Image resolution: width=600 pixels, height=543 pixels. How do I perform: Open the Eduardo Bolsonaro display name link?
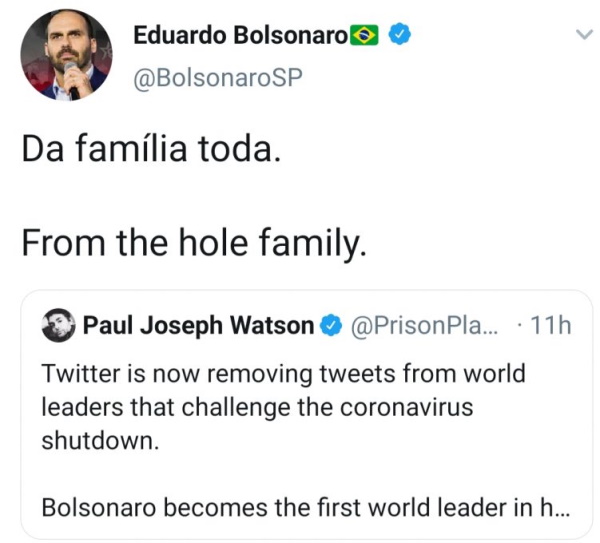[x=240, y=36]
